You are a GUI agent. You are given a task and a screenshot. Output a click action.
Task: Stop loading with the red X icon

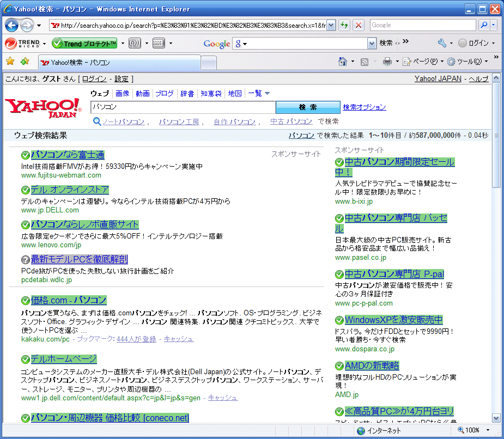click(x=359, y=25)
